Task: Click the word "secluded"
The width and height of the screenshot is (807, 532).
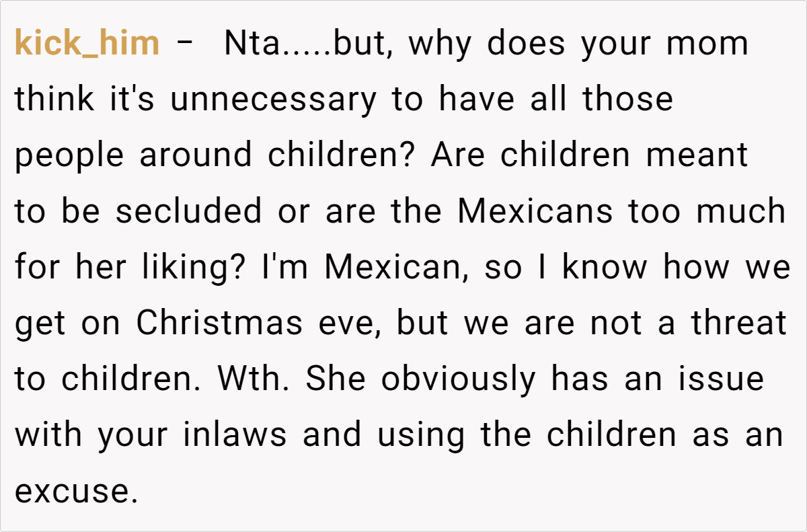Action: (x=188, y=211)
